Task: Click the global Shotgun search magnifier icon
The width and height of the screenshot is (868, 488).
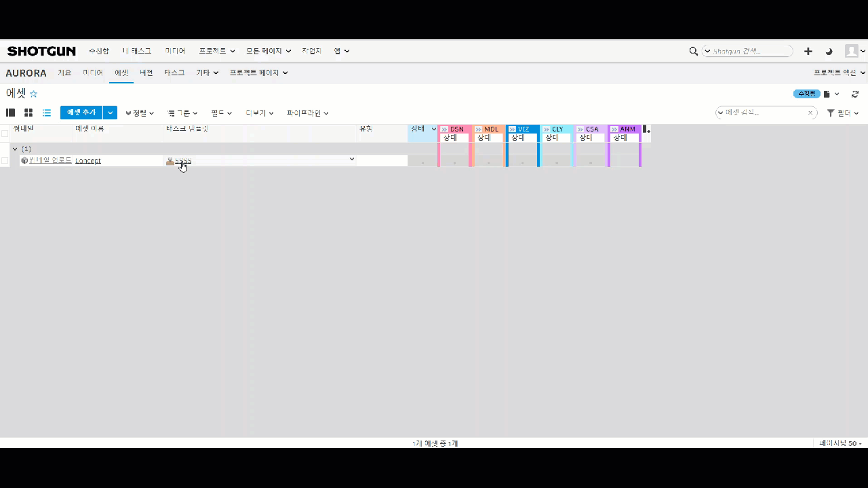Action: [x=693, y=51]
